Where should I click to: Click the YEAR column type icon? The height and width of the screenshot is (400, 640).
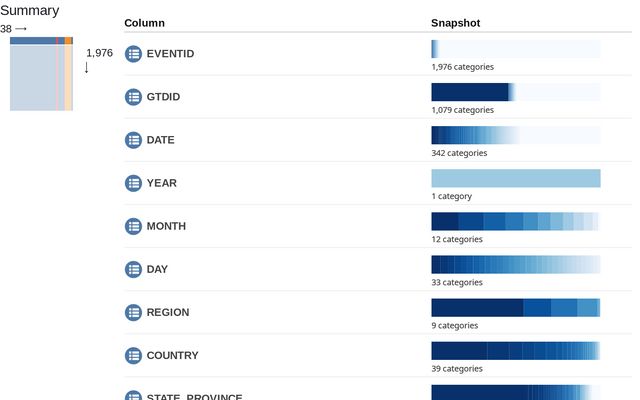click(133, 183)
